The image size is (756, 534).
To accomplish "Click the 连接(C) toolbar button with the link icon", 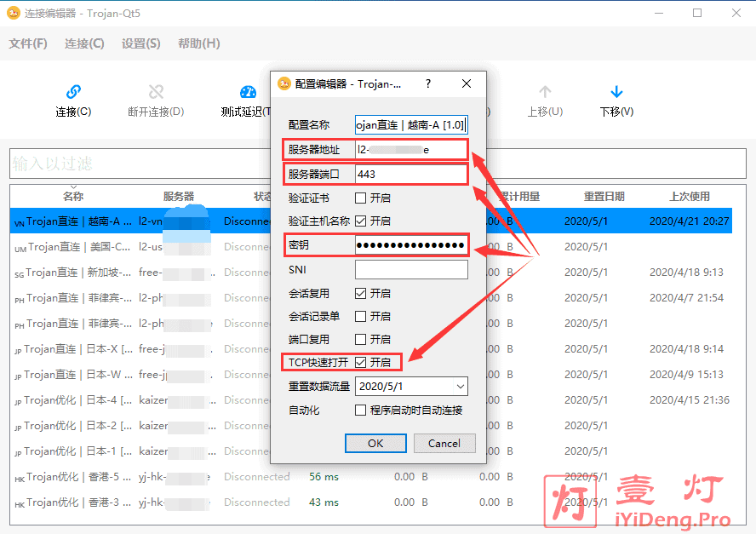I will point(73,101).
